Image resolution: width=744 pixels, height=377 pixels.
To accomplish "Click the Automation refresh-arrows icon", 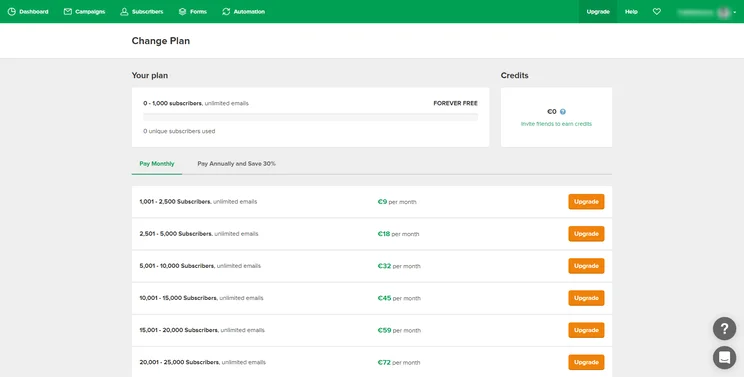I will coord(226,11).
